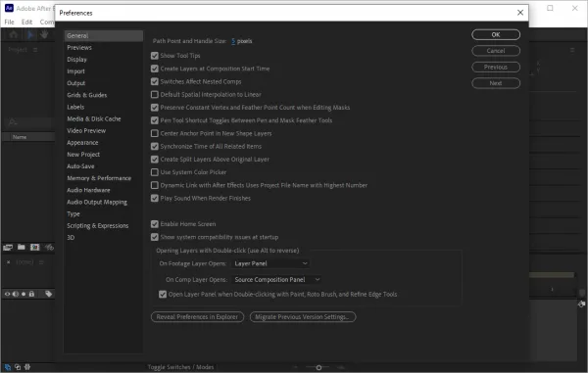588x373 pixels.
Task: Select Scripting & Expressions category
Action: (103, 226)
